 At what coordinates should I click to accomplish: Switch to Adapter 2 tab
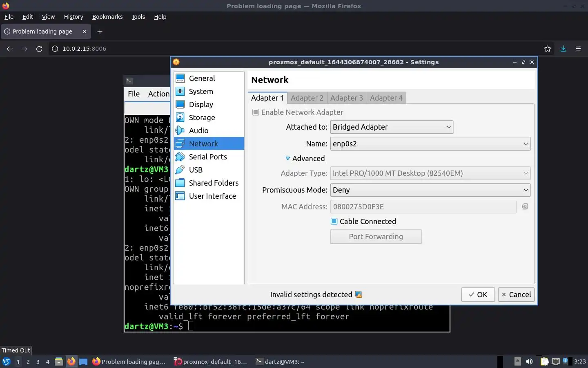tap(307, 98)
